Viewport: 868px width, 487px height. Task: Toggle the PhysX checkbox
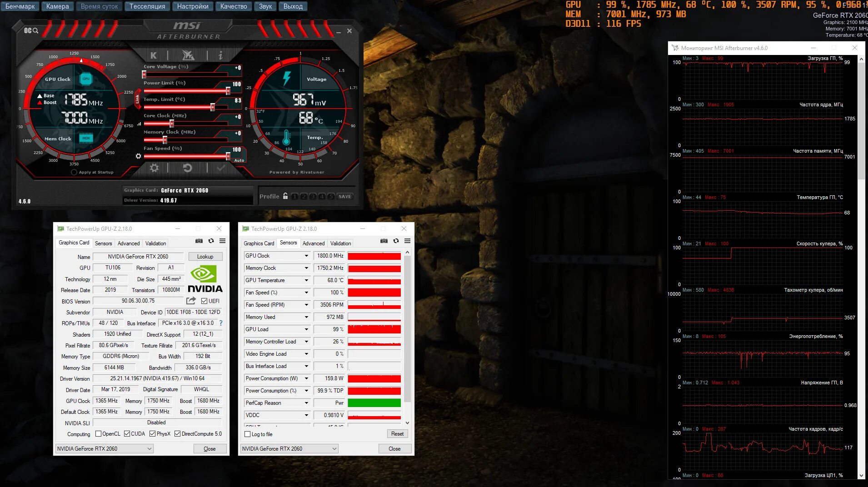tap(152, 434)
